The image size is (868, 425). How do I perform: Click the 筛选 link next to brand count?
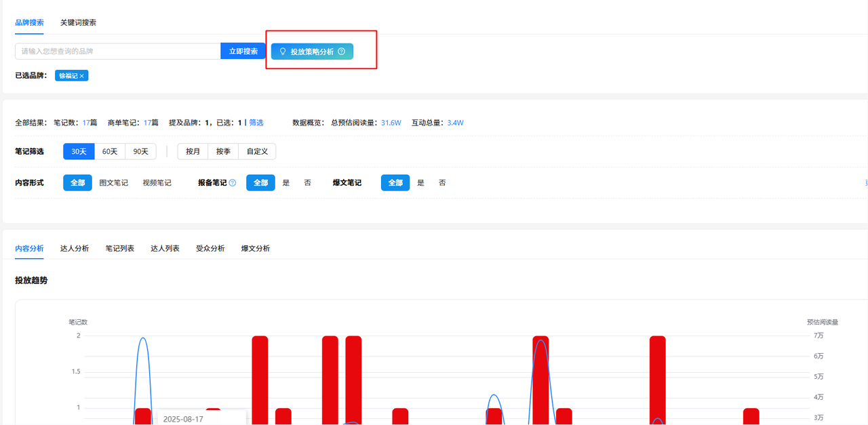(x=256, y=123)
